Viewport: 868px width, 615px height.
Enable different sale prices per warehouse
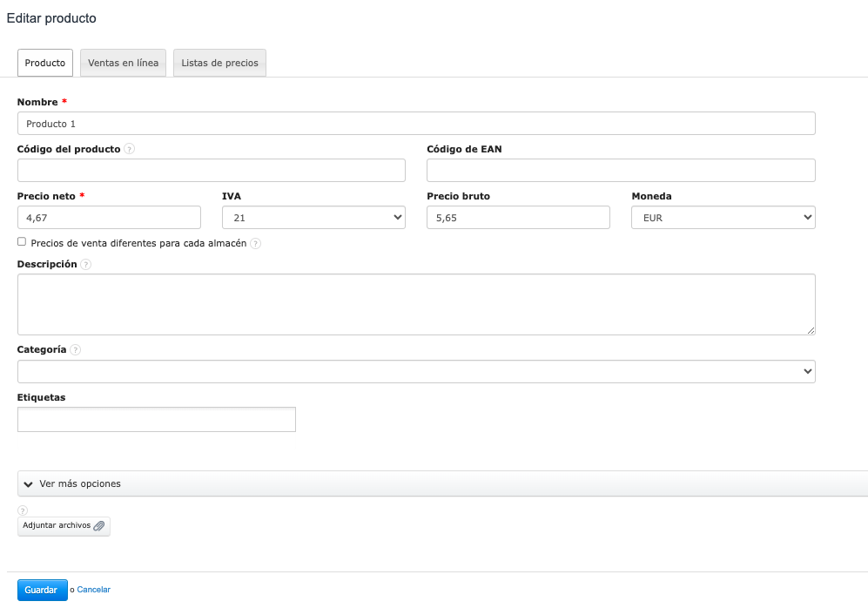coord(22,242)
